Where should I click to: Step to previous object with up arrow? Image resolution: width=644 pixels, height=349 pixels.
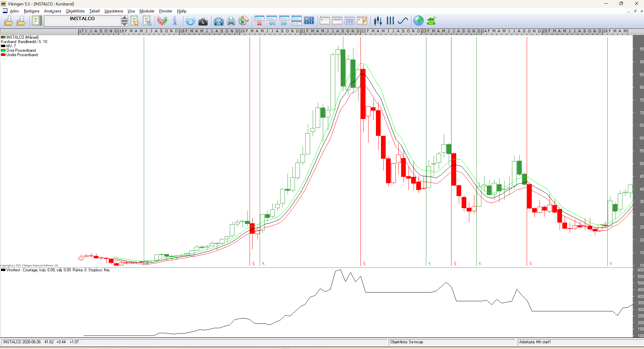(124, 18)
